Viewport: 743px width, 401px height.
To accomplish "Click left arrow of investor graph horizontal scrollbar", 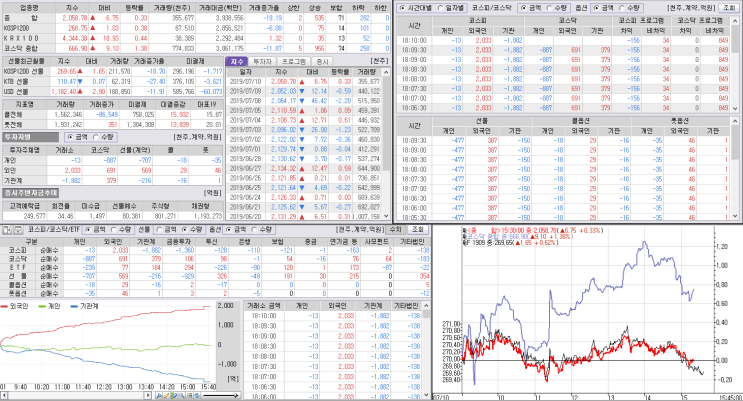I will click(x=4, y=395).
